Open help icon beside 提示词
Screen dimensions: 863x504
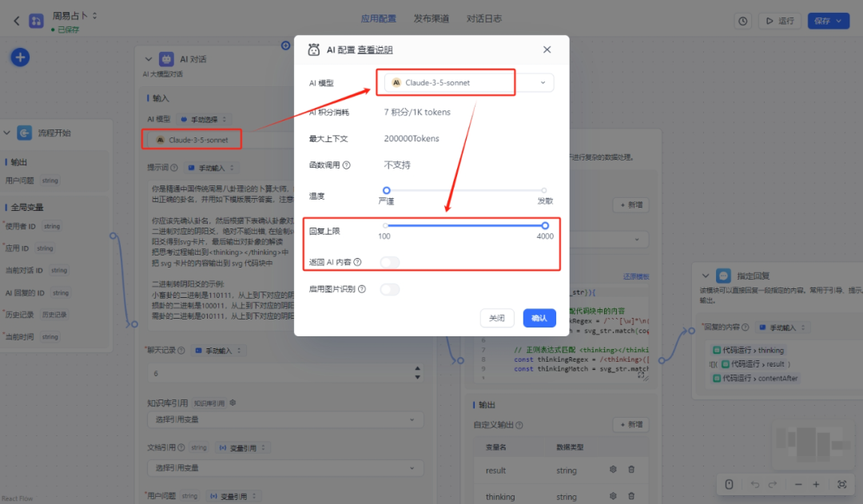[174, 168]
